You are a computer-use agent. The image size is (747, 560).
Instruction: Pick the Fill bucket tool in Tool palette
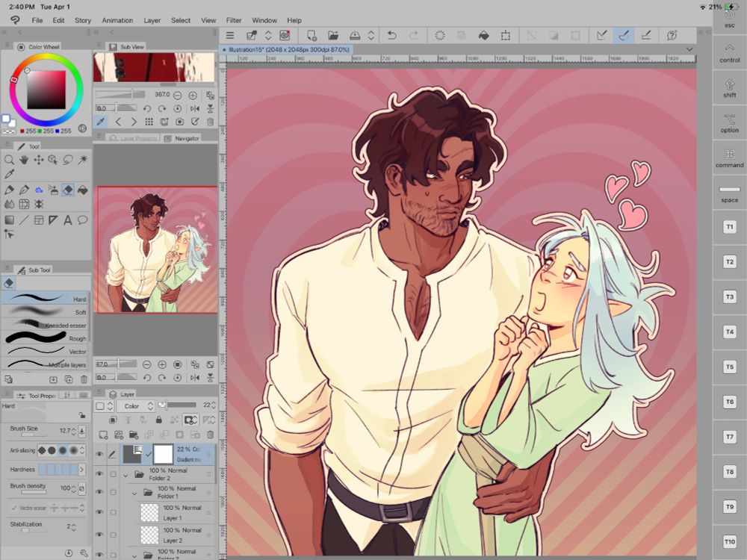[83, 190]
